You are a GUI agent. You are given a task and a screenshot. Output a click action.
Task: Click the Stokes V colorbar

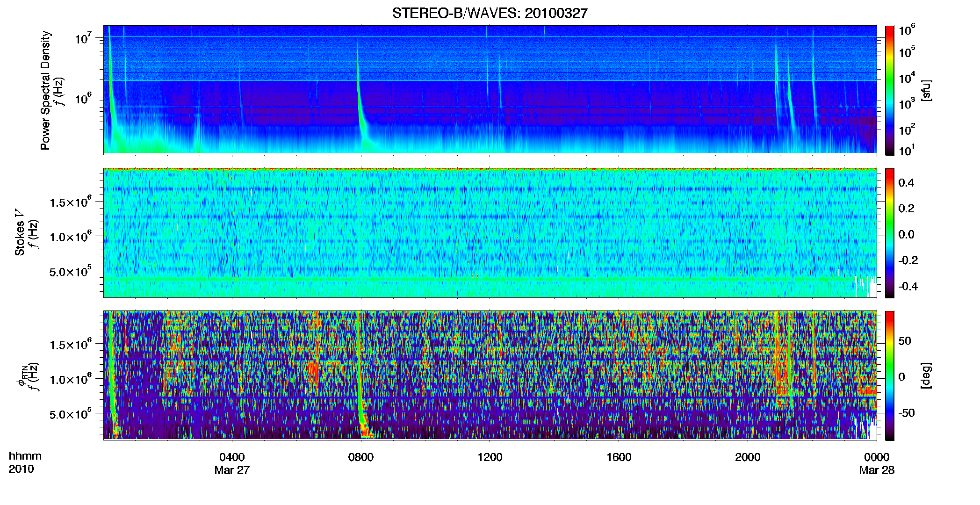point(890,233)
